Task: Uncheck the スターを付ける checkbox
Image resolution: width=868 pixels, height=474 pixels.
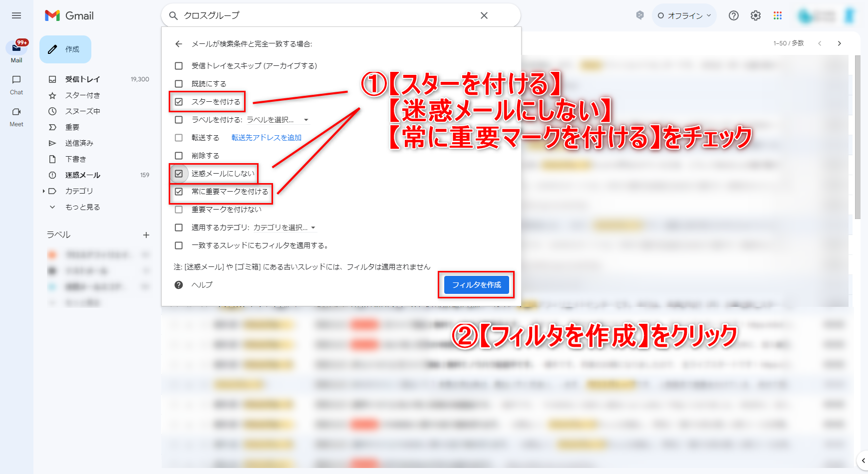Action: point(179,102)
